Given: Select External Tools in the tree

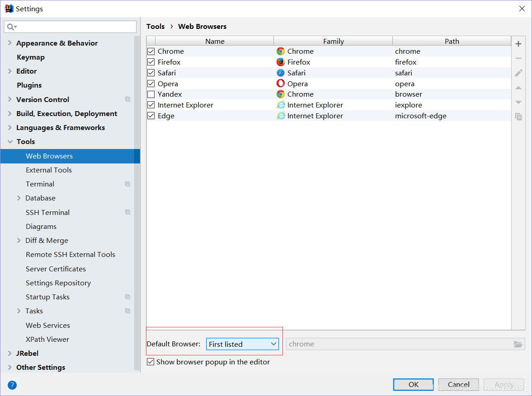Looking at the screenshot, I should point(49,170).
